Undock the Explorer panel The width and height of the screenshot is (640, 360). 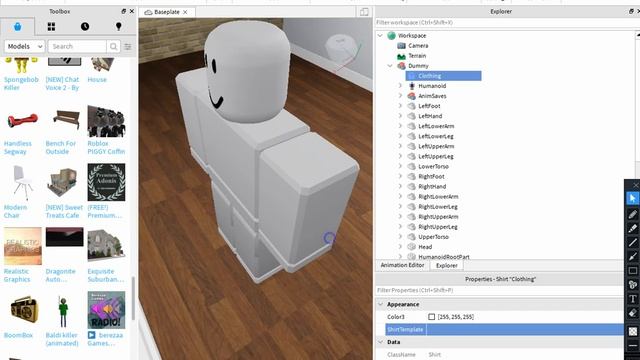631,11
